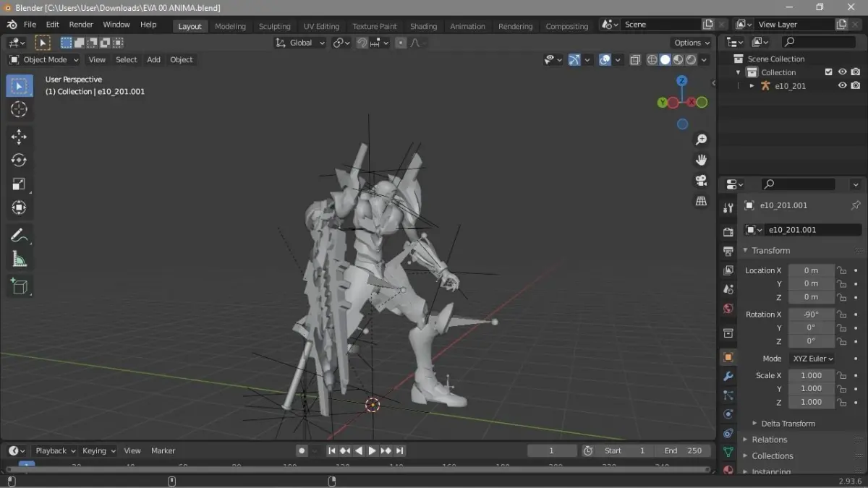This screenshot has height=488, width=868.
Task: Expand the Collections panel in Object properties
Action: [767, 455]
